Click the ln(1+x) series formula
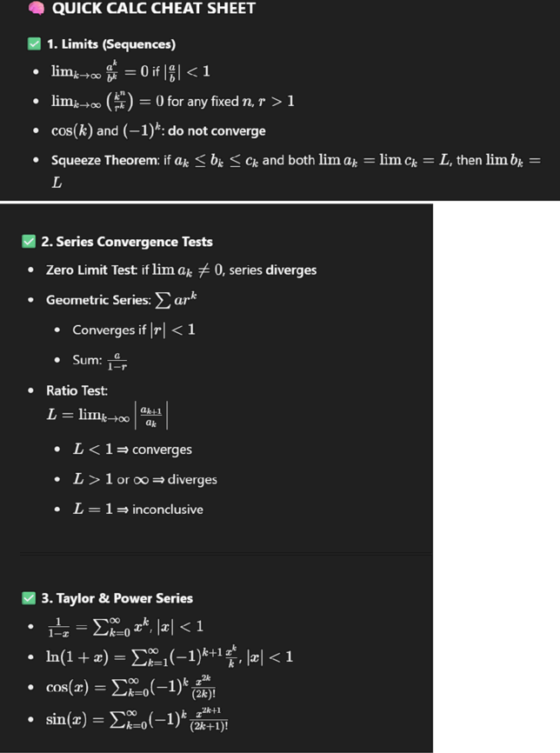 [x=170, y=656]
